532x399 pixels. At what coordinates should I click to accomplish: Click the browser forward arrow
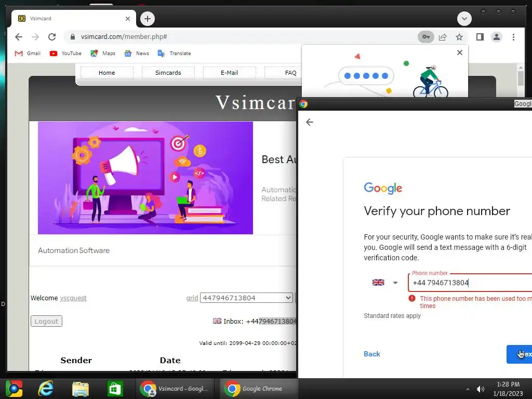point(35,37)
